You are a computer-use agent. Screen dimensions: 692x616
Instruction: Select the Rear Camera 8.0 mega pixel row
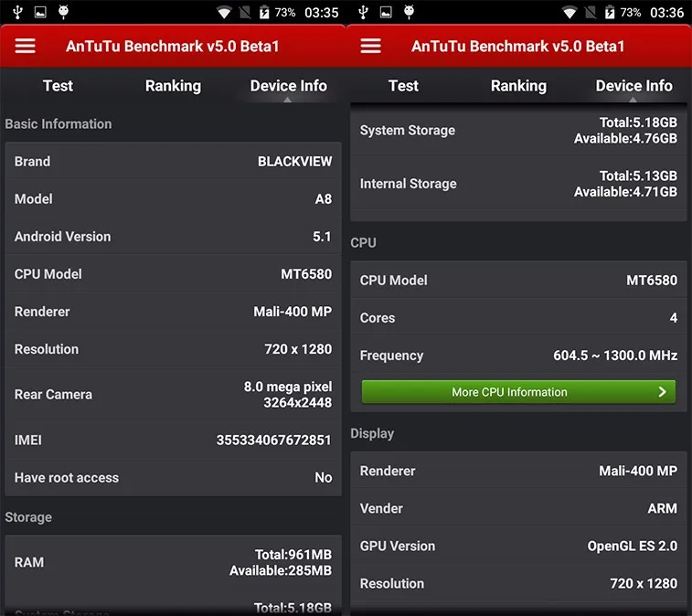tap(173, 394)
